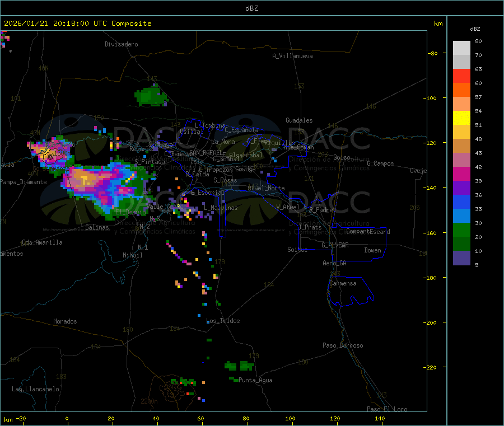Click the L_Malvinas location label
The width and height of the screenshot is (504, 426).
[x=221, y=208]
